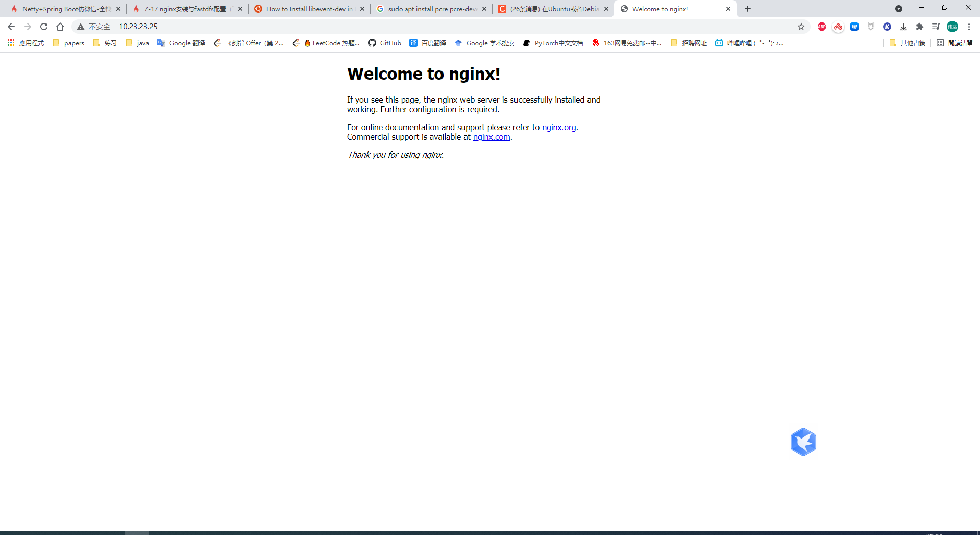
Task: Click the Welcome to nginx! heading
Action: [424, 74]
